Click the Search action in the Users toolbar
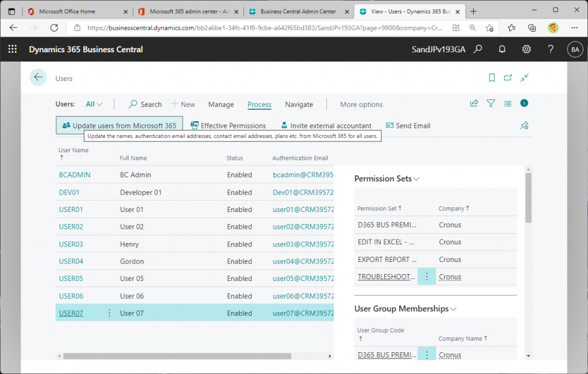The height and width of the screenshot is (374, 588). click(145, 105)
